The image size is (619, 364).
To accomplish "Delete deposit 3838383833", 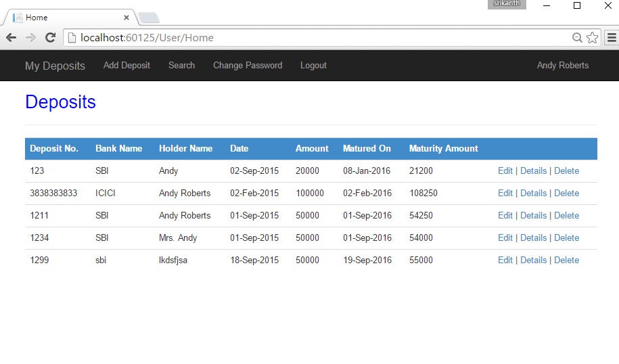I will 566,193.
